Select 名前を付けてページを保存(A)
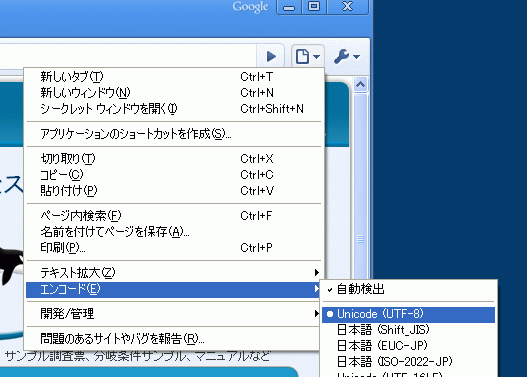527x377 pixels. pyautogui.click(x=174, y=232)
